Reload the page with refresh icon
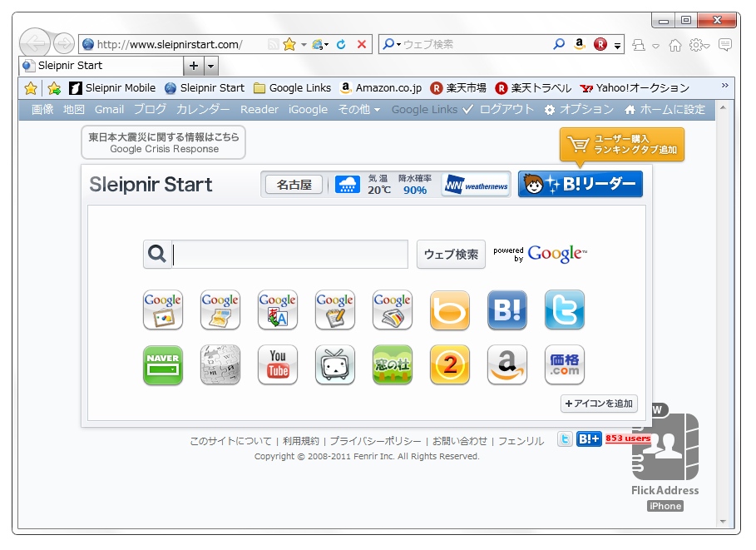Viewport: 756px width, 550px height. point(341,44)
